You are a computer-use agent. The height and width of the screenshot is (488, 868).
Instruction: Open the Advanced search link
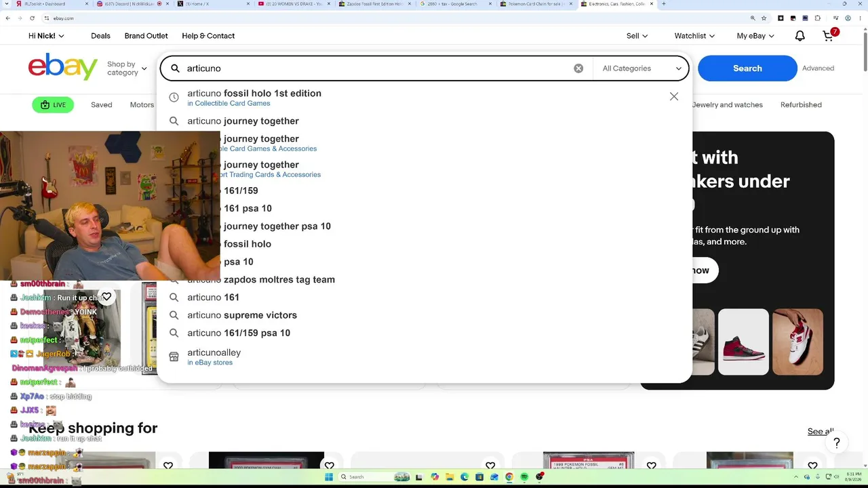[818, 68]
